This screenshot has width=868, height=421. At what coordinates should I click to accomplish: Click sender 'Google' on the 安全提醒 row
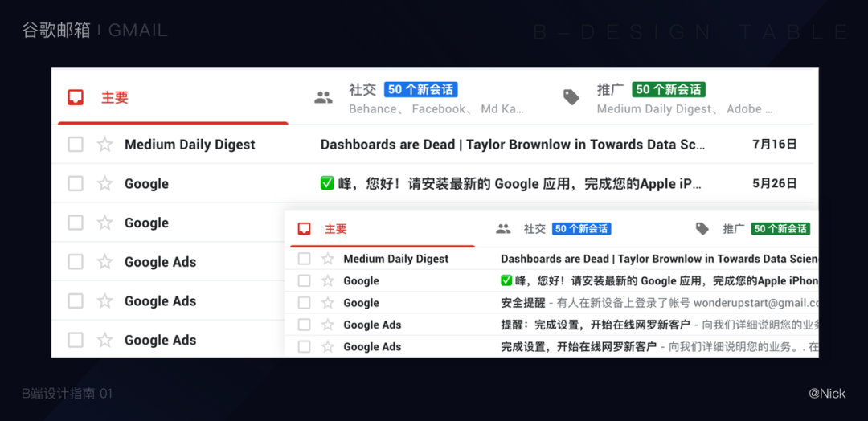coord(361,303)
